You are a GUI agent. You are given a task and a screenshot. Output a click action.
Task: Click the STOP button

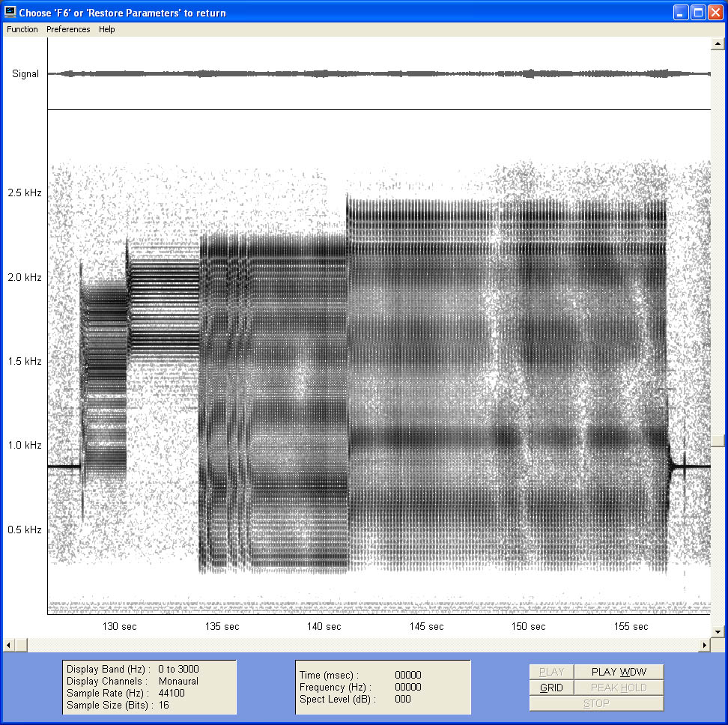596,703
